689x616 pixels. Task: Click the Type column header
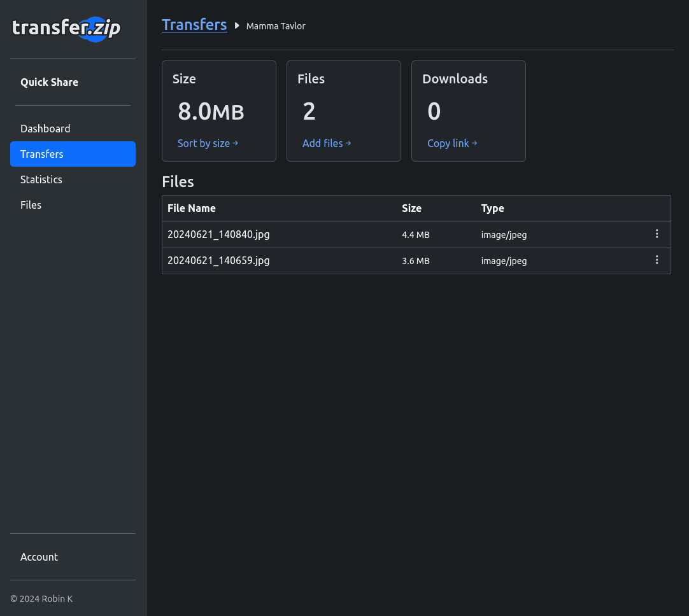[x=493, y=208]
